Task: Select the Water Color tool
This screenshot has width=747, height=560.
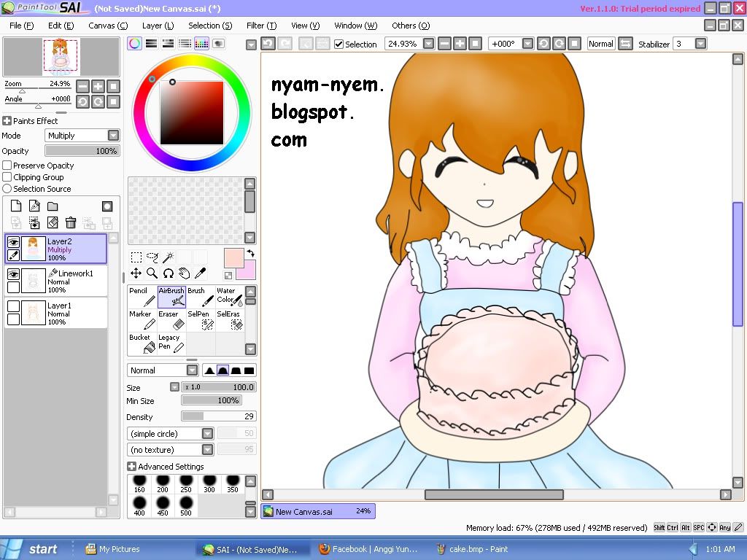Action: [x=230, y=297]
